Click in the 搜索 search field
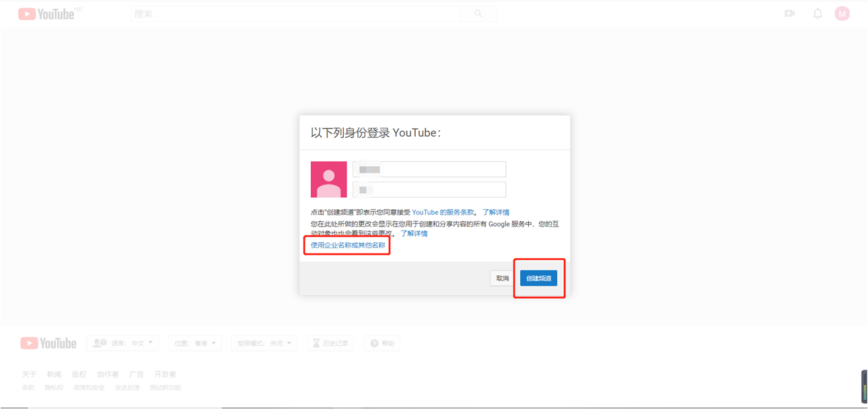The image size is (868, 409). click(x=295, y=13)
